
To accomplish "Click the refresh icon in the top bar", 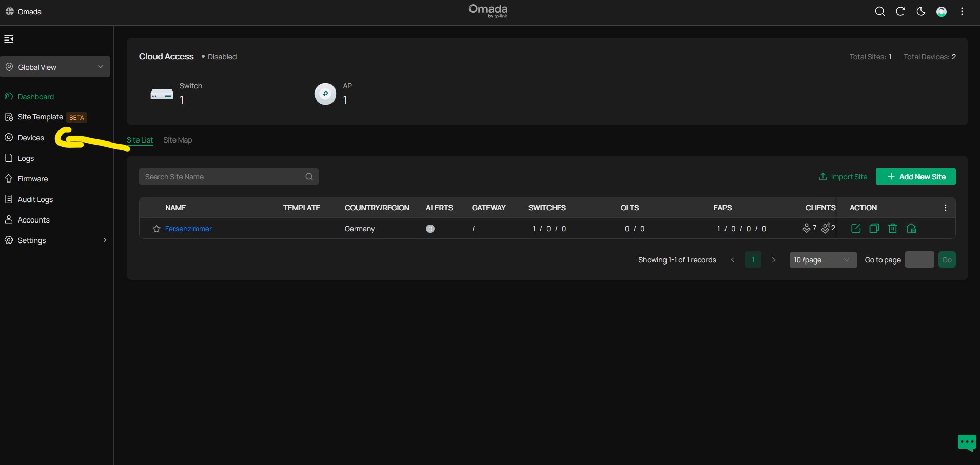I will point(900,12).
